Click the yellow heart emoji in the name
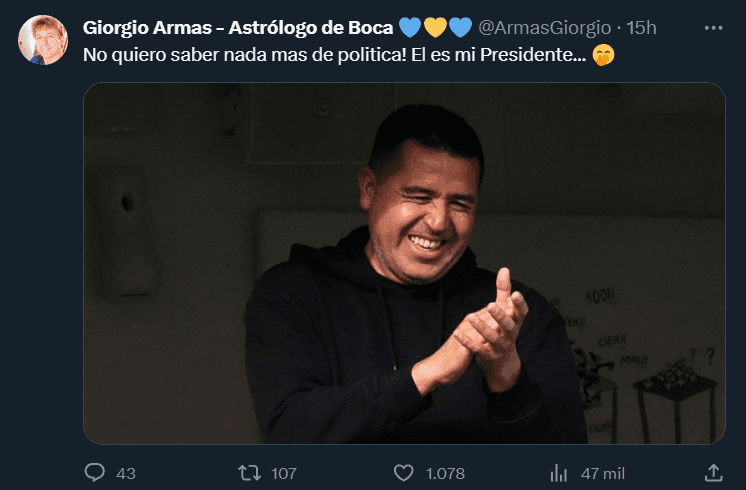The height and width of the screenshot is (490, 746). (435, 27)
